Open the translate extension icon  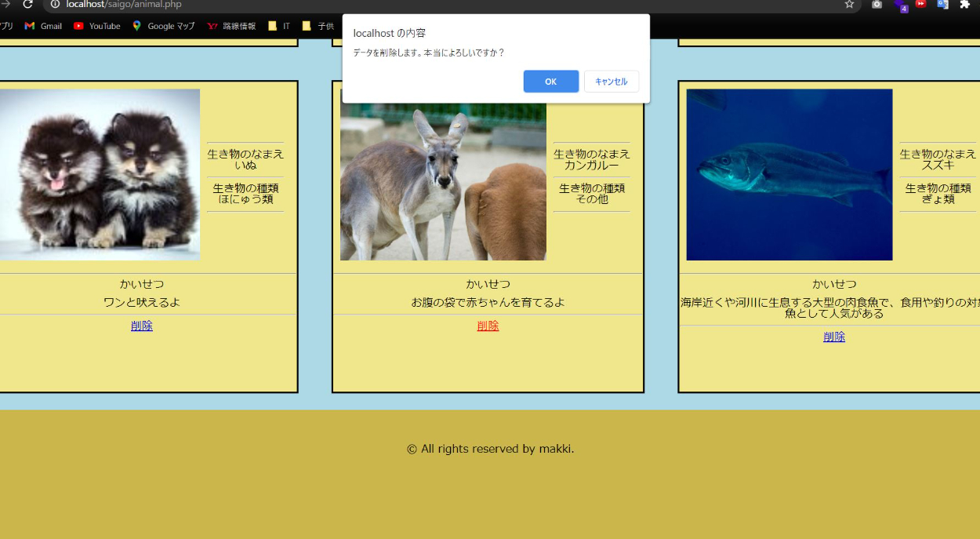pyautogui.click(x=942, y=5)
